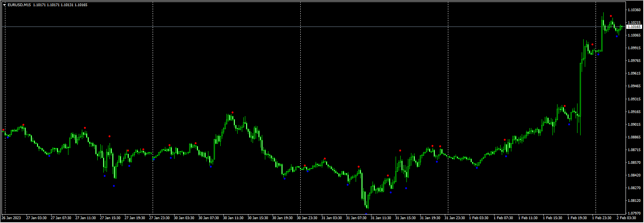Image resolution: width=644 pixels, height=223 pixels.
Task: Click the 2 Feb 03:30 time label
Action: [x=626, y=218]
